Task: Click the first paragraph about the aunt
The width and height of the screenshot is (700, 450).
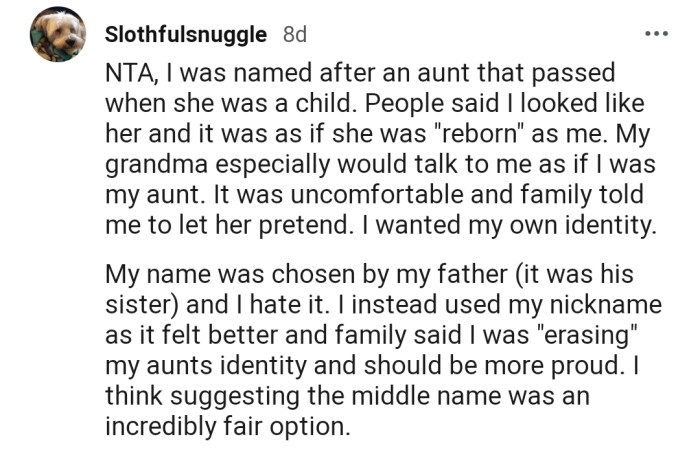Action: (x=381, y=149)
